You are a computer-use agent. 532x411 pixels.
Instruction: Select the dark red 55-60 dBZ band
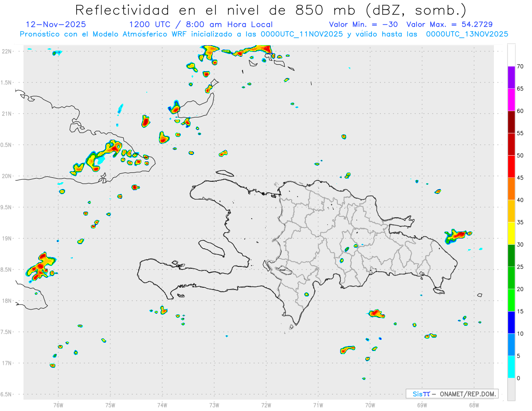pyautogui.click(x=511, y=122)
